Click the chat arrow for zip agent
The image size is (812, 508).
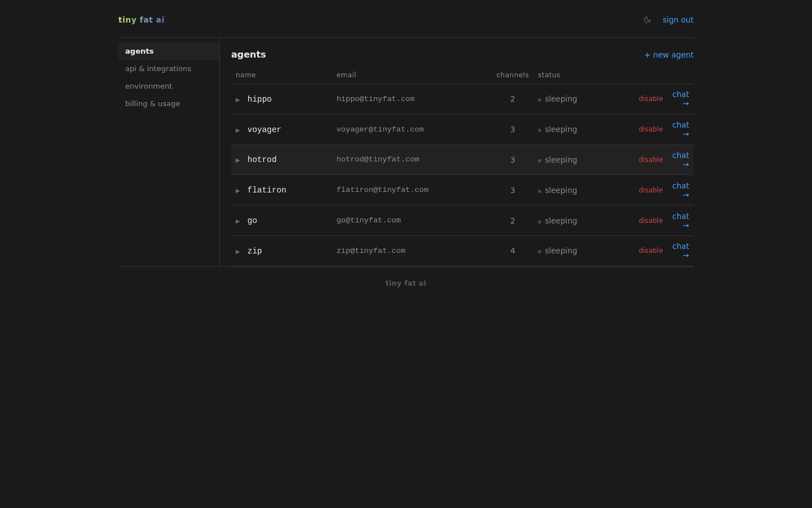(x=685, y=255)
